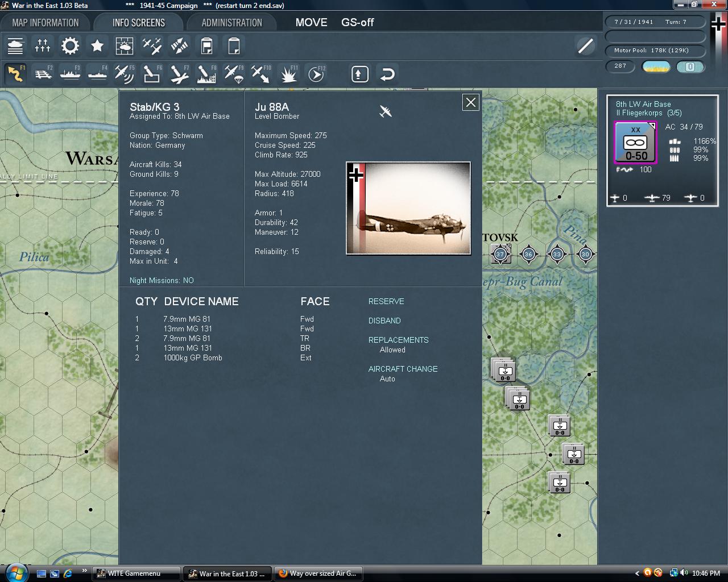Select F6 bomb unit mode
728x582 pixels.
pyautogui.click(x=152, y=74)
